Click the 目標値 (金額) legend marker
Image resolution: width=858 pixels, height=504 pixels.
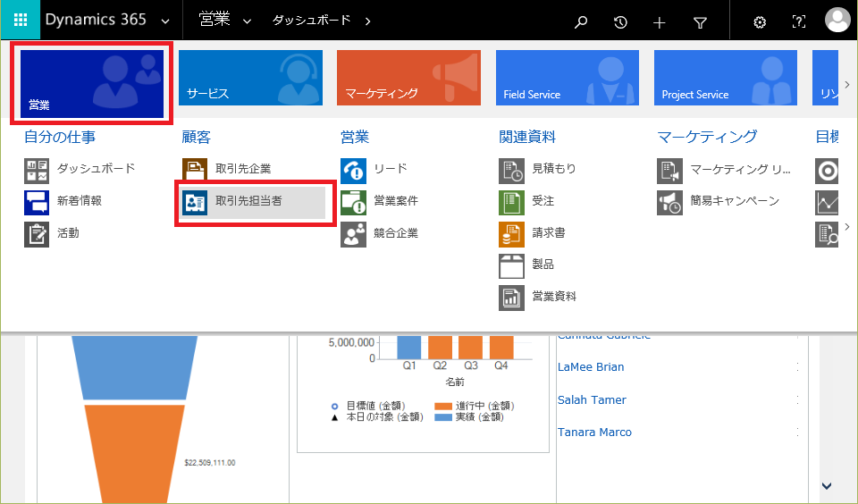pos(335,407)
